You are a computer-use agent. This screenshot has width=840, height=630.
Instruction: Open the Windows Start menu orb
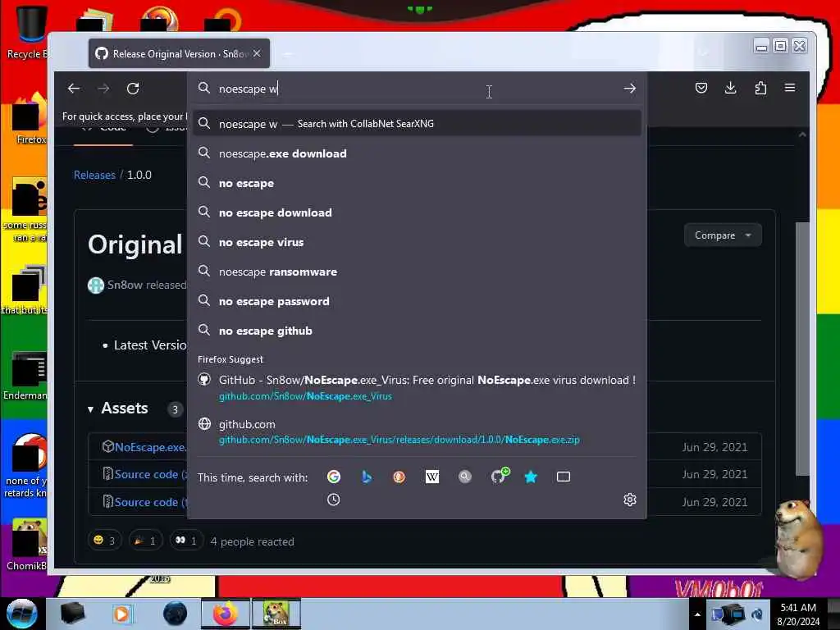tap(22, 614)
